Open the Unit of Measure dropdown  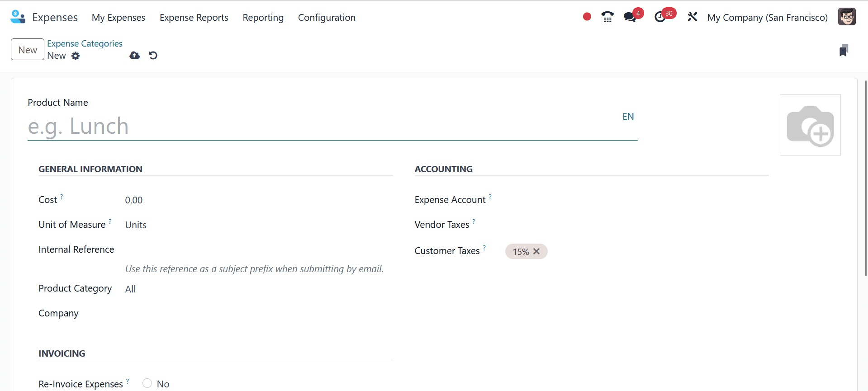coord(259,225)
